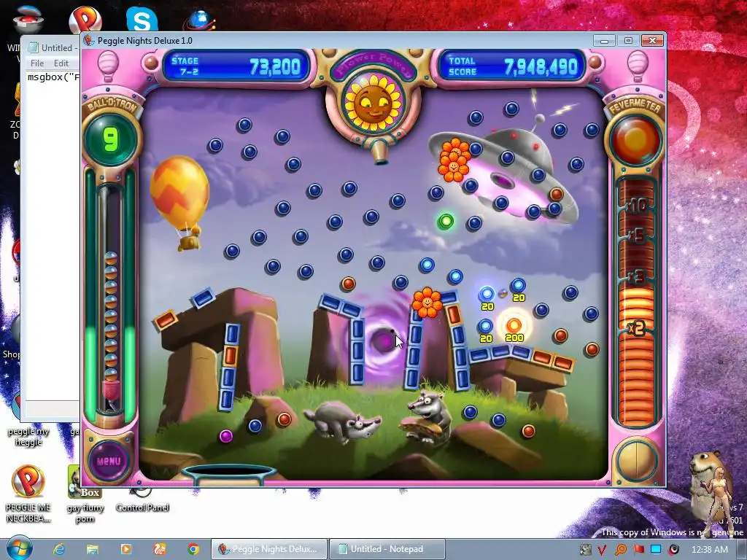Screen dimensions: 747x560
Task: Switch to Untitled - Notepad taskbar button
Action: point(387,549)
